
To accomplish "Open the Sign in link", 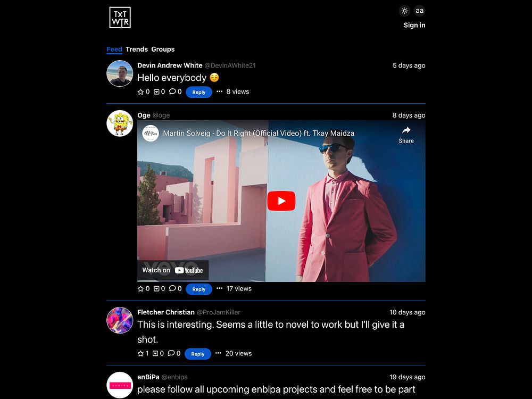I will point(414,25).
